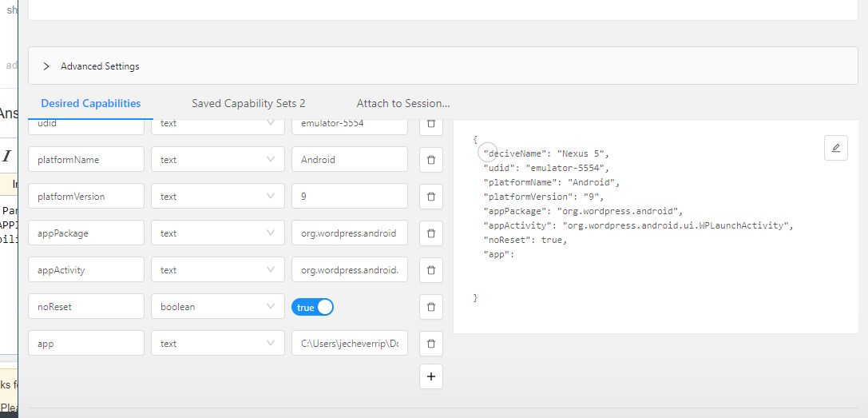Remove the app capability with trash icon

click(430, 344)
